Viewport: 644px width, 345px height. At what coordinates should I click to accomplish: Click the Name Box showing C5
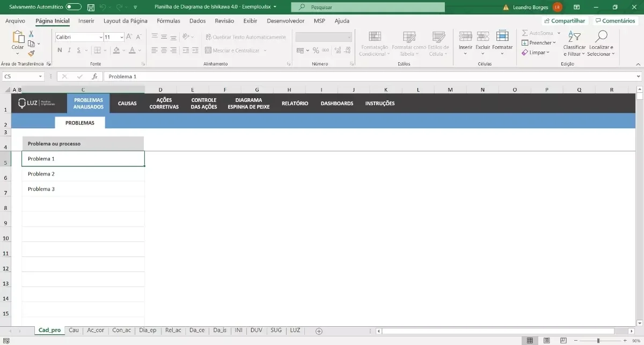point(22,77)
